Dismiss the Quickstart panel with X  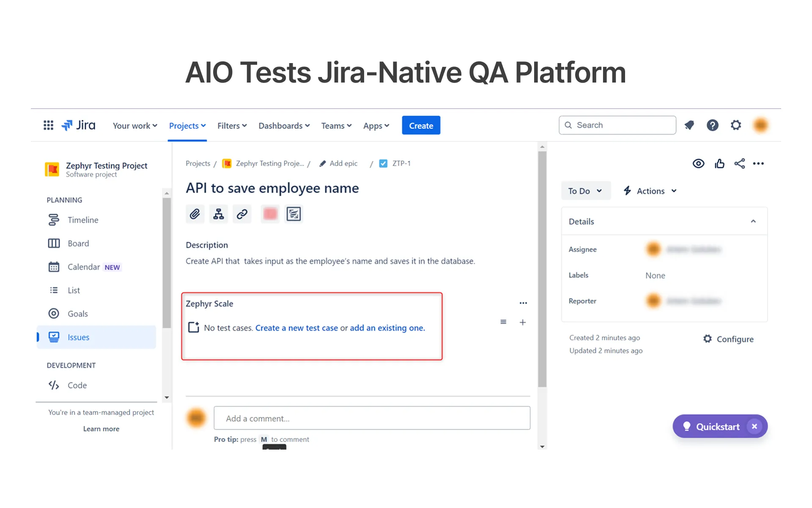point(754,426)
